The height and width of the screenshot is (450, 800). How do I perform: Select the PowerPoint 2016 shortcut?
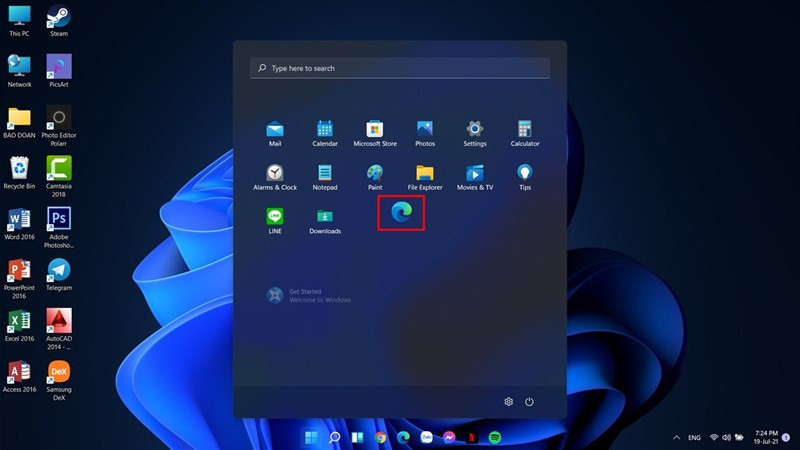click(x=19, y=279)
